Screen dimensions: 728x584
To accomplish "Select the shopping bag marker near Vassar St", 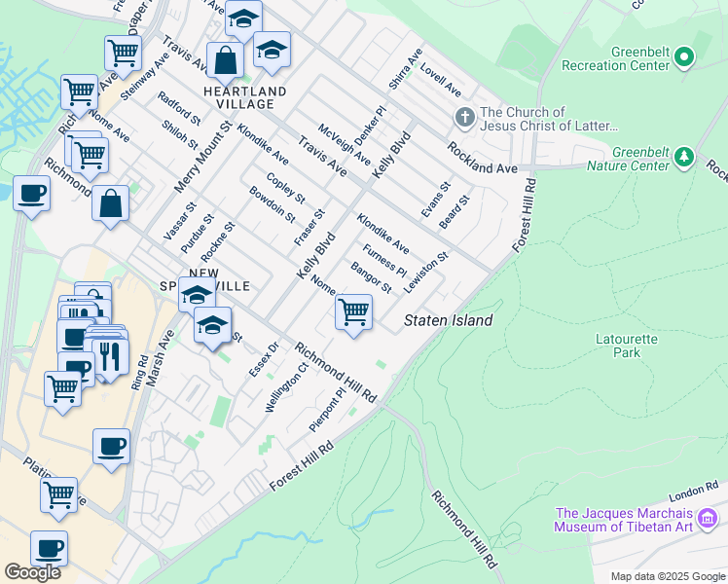I will tap(111, 204).
